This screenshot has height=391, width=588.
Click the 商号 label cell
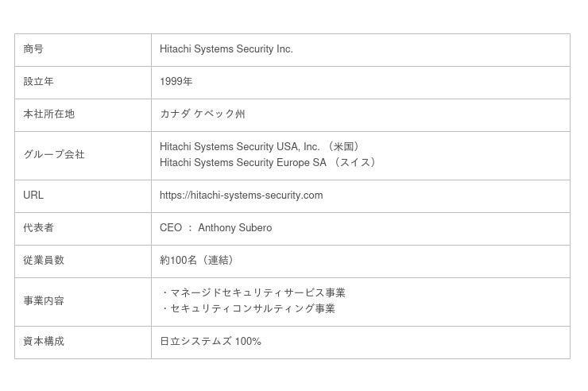pyautogui.click(x=33, y=49)
